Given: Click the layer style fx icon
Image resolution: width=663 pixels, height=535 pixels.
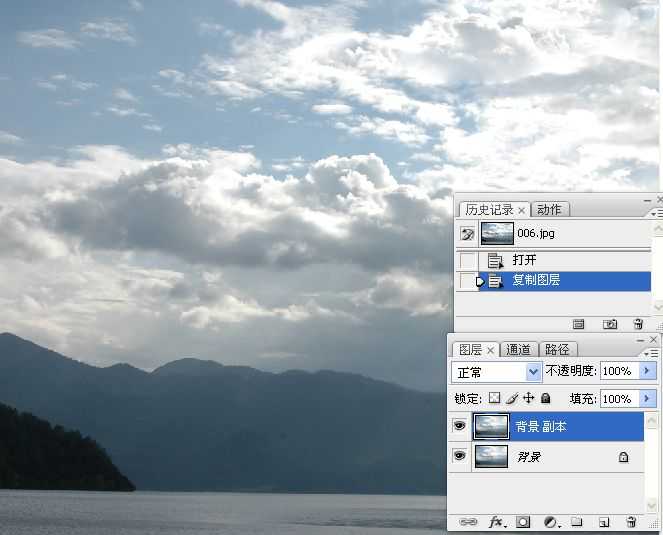Looking at the screenshot, I should (495, 522).
